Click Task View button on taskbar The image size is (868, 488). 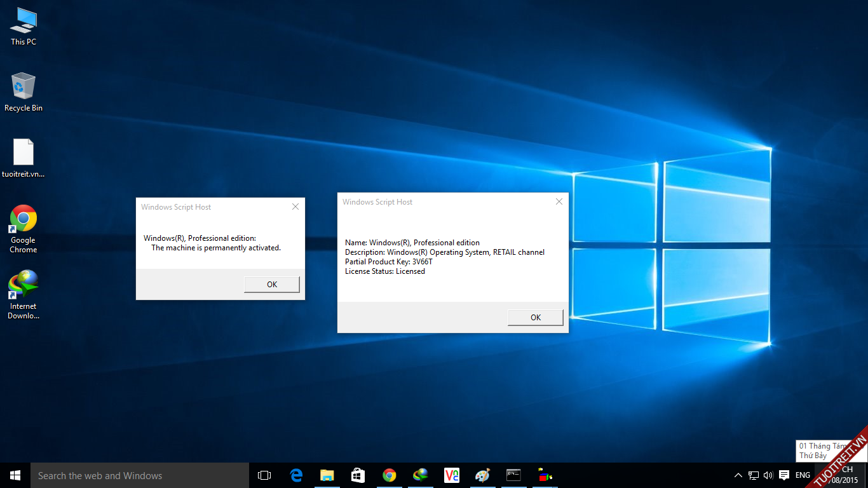coord(264,475)
